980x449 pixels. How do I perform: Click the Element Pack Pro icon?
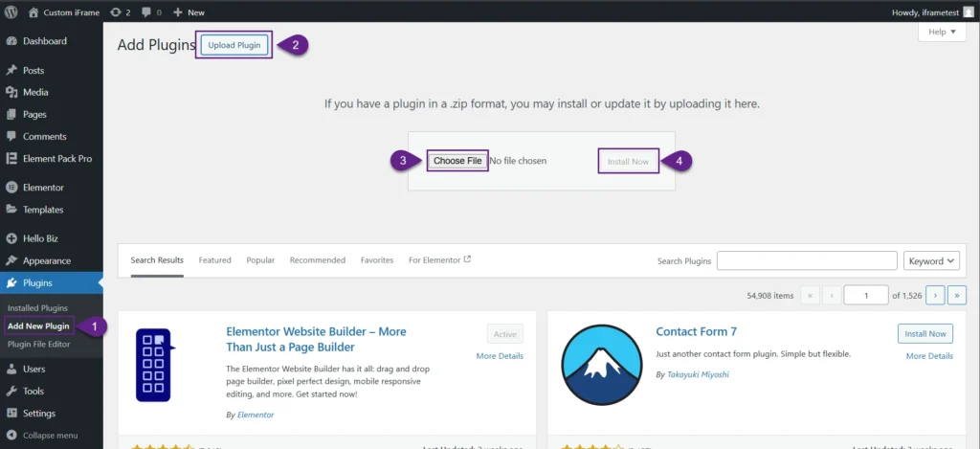click(11, 159)
